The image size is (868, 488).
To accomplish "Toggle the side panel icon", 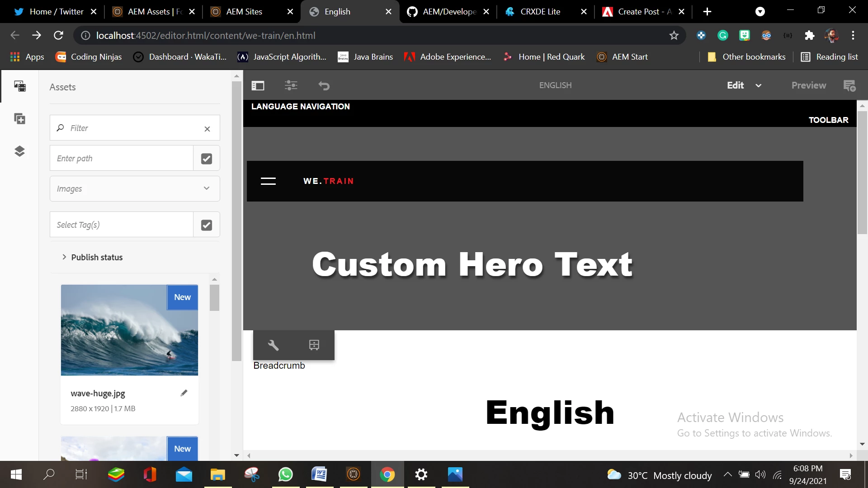I will pos(258,85).
